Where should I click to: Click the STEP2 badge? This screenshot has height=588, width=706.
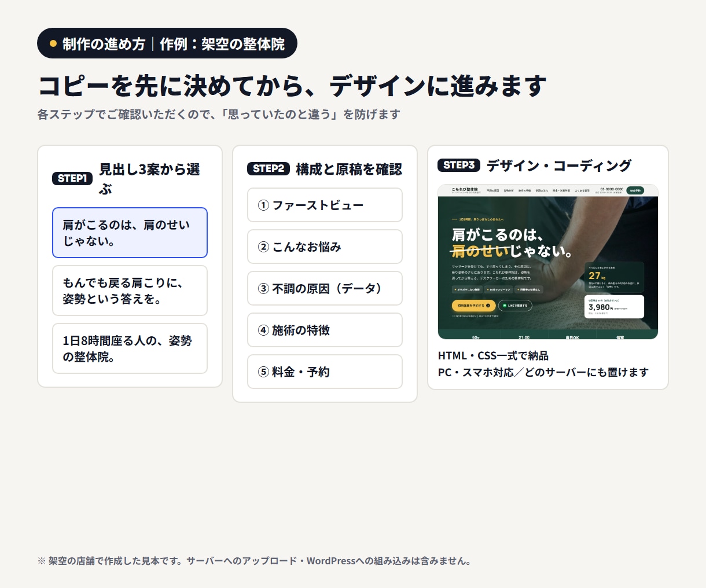(x=268, y=168)
